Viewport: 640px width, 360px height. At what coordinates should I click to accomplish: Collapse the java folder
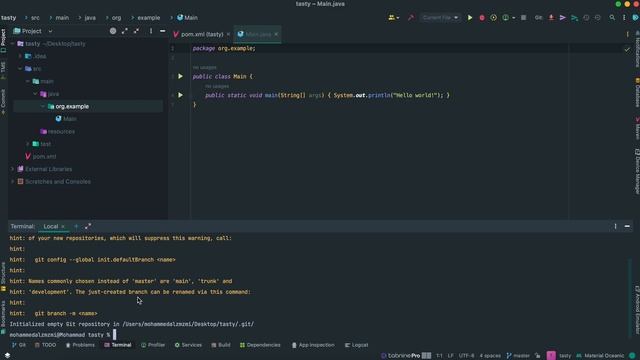click(x=36, y=94)
